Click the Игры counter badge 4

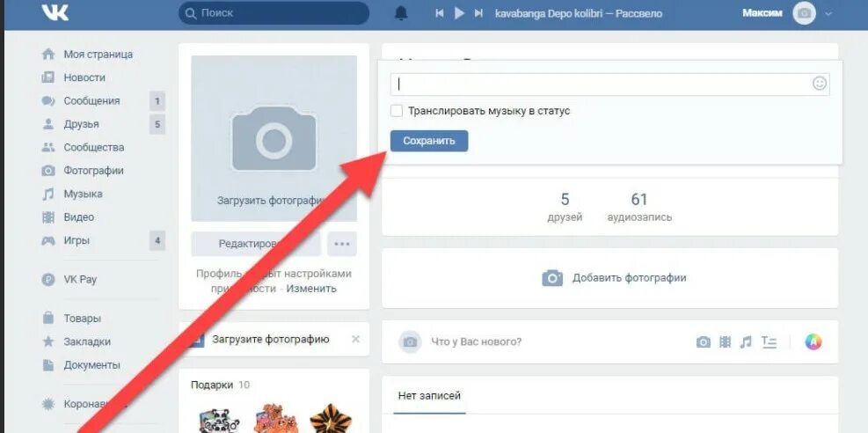tap(157, 240)
